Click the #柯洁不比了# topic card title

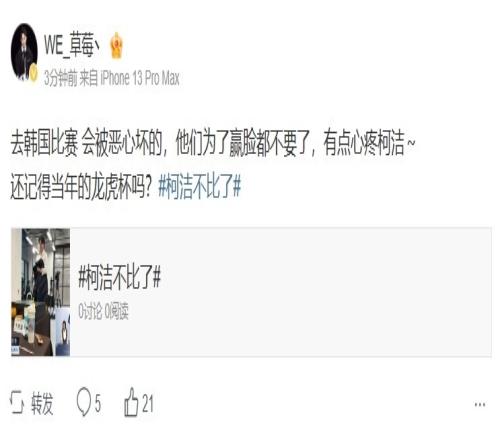pyautogui.click(x=120, y=277)
